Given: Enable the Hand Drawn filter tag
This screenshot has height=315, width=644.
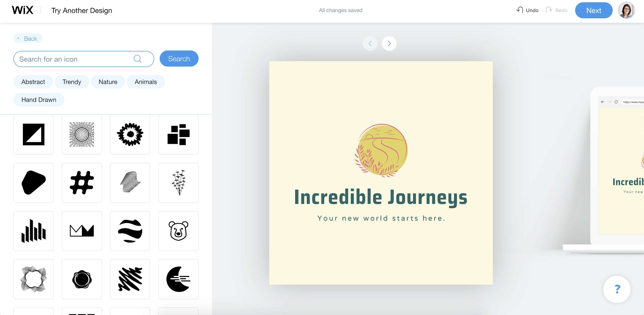Looking at the screenshot, I should [39, 99].
